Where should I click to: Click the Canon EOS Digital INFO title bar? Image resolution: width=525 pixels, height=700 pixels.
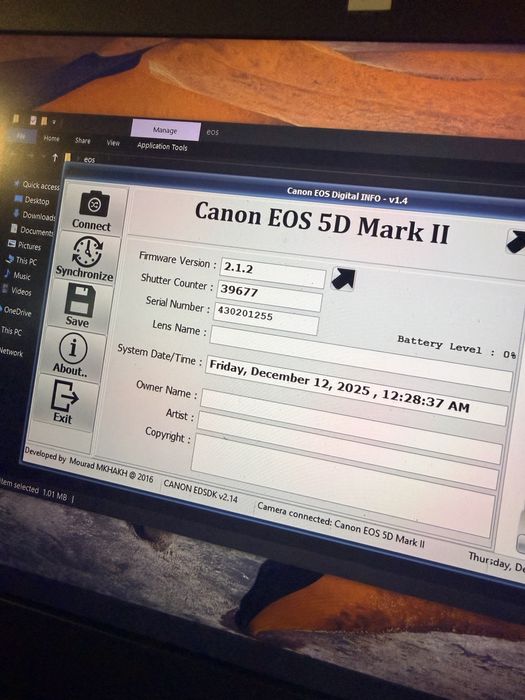point(347,196)
